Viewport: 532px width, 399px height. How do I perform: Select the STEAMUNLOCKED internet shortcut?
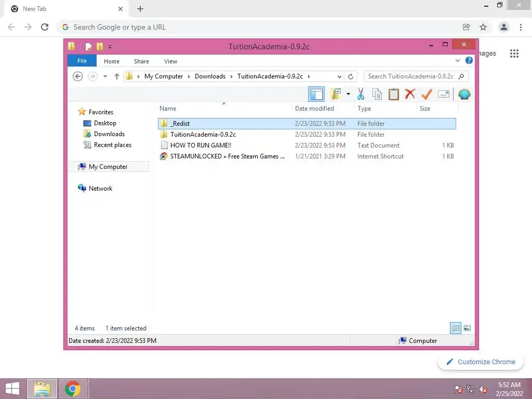point(307,156)
